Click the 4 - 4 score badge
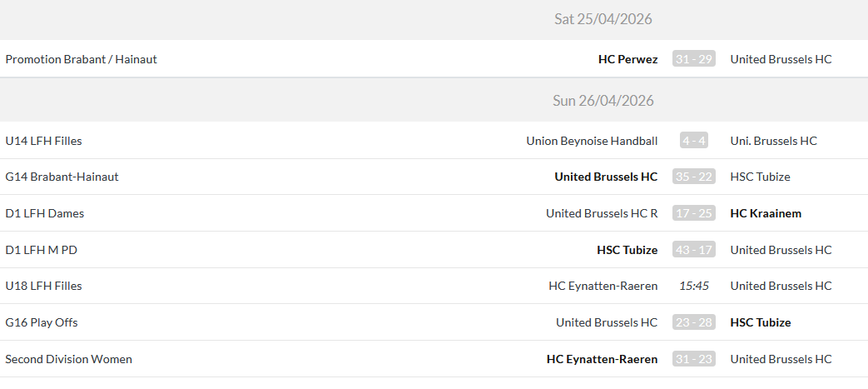The width and height of the screenshot is (868, 389). pyautogui.click(x=693, y=141)
